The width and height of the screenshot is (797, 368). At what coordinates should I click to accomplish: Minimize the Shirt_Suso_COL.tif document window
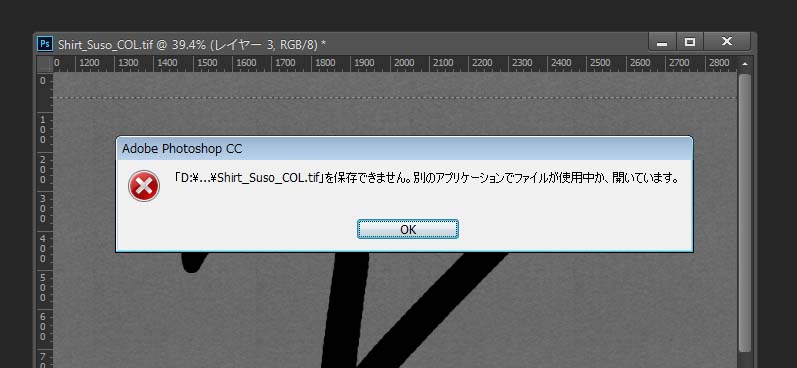pos(662,42)
